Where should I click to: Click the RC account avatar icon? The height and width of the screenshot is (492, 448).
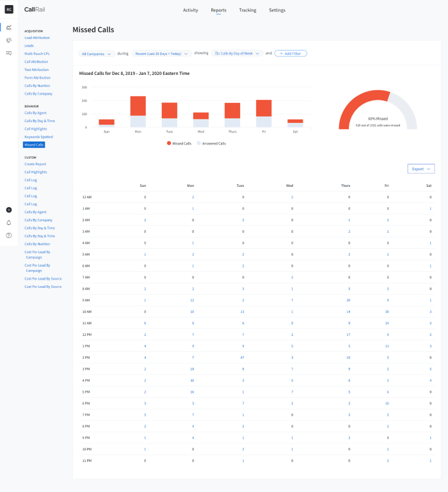point(9,10)
